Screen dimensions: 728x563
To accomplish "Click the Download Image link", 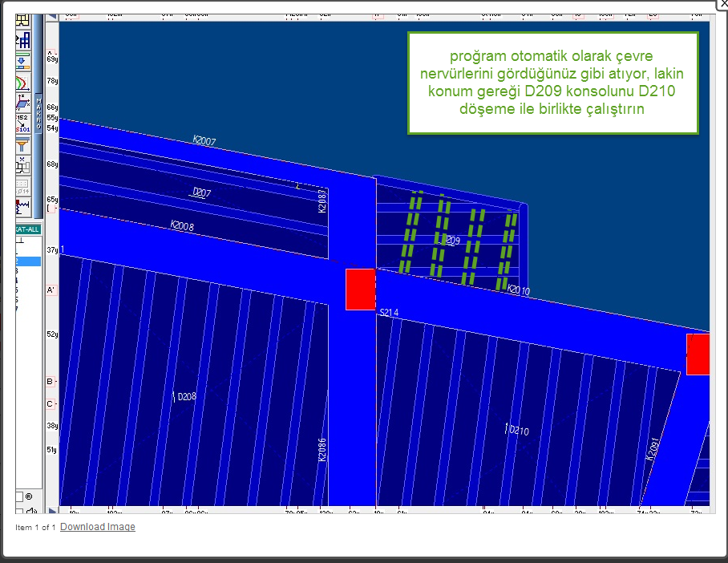I will click(x=97, y=527).
